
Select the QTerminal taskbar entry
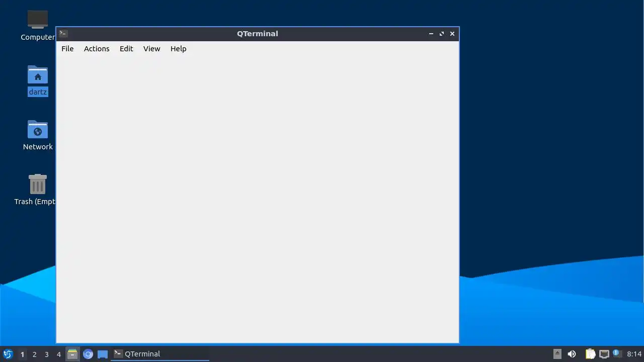[x=160, y=354]
